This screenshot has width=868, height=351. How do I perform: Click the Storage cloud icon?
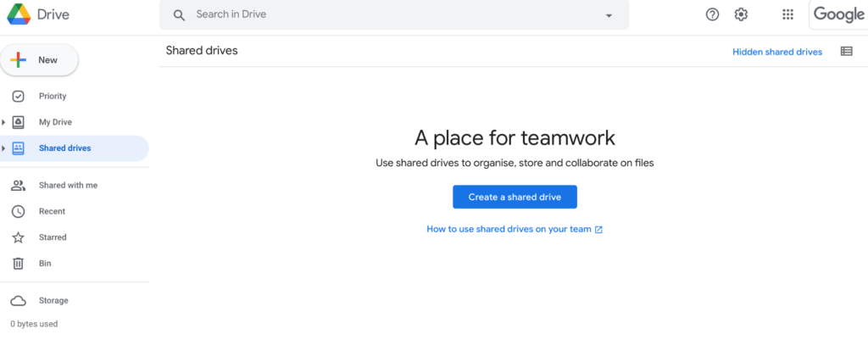coord(19,301)
